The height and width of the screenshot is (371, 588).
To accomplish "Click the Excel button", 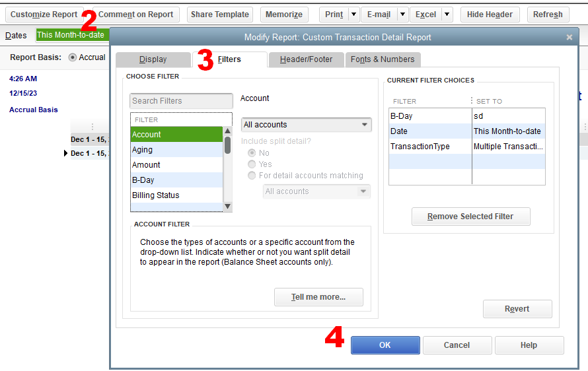I will pos(425,15).
